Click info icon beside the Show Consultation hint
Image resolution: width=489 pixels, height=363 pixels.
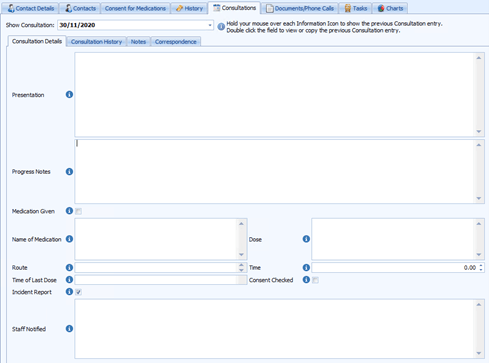(221, 27)
